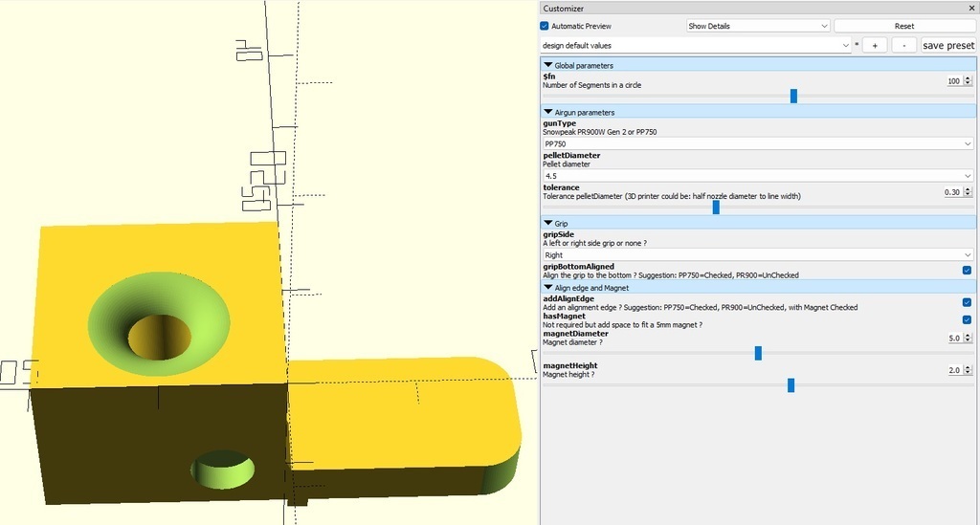Click the tolerance spinner arrows
Screen dimensions: 980x525
[x=968, y=192]
